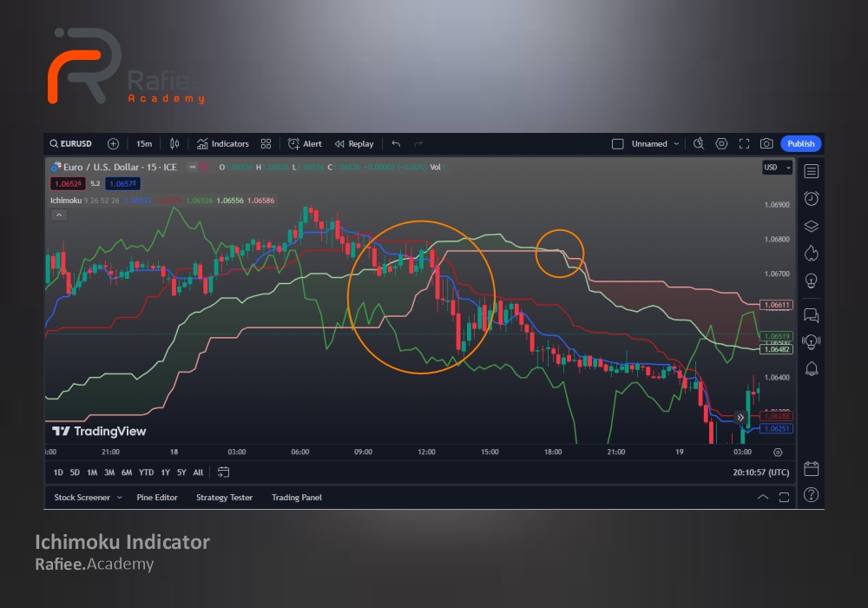Open the Ideas stream broadcast icon

click(x=812, y=341)
